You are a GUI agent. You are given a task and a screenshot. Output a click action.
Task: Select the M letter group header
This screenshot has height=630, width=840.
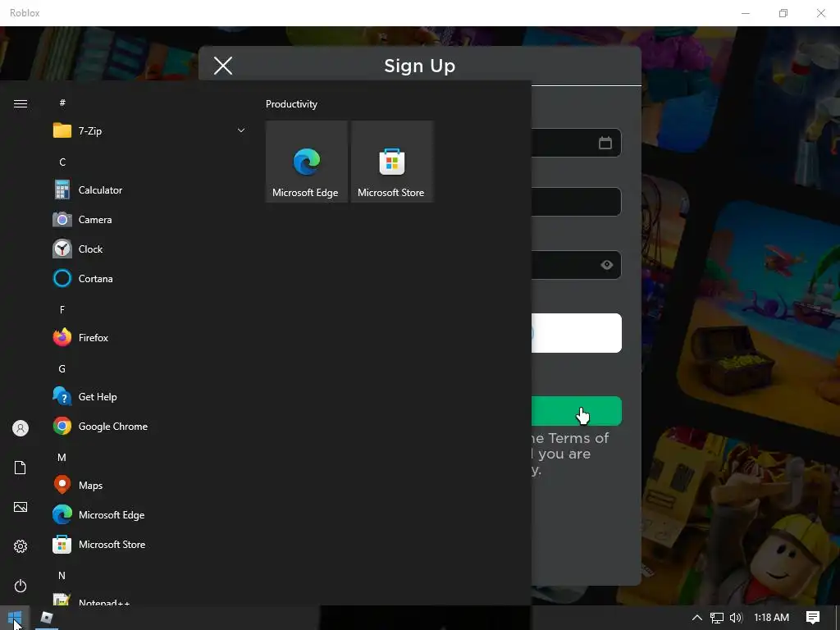pyautogui.click(x=62, y=458)
